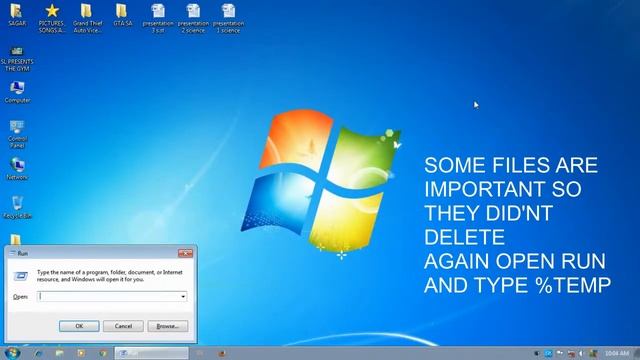
Task: Click OK in the Run dialog
Action: coord(79,326)
